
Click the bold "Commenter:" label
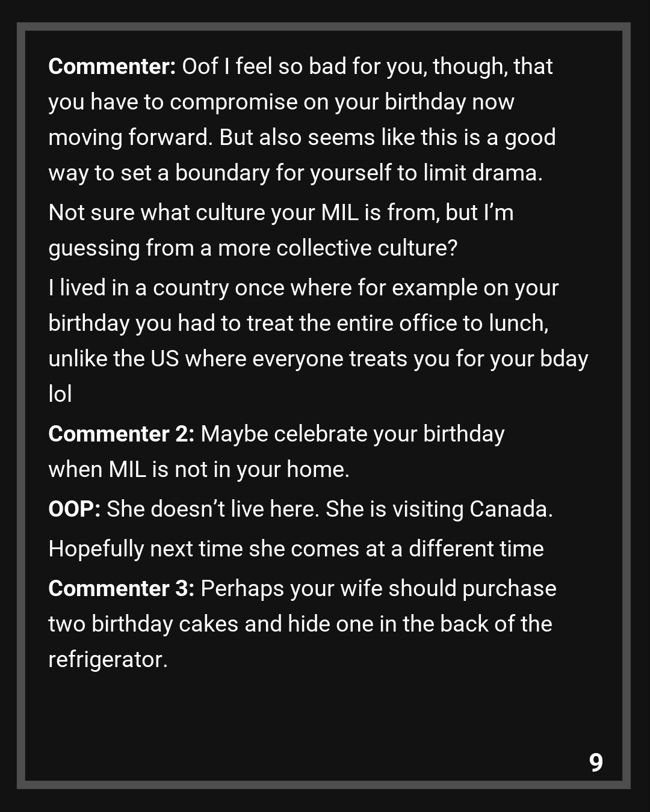pyautogui.click(x=111, y=67)
